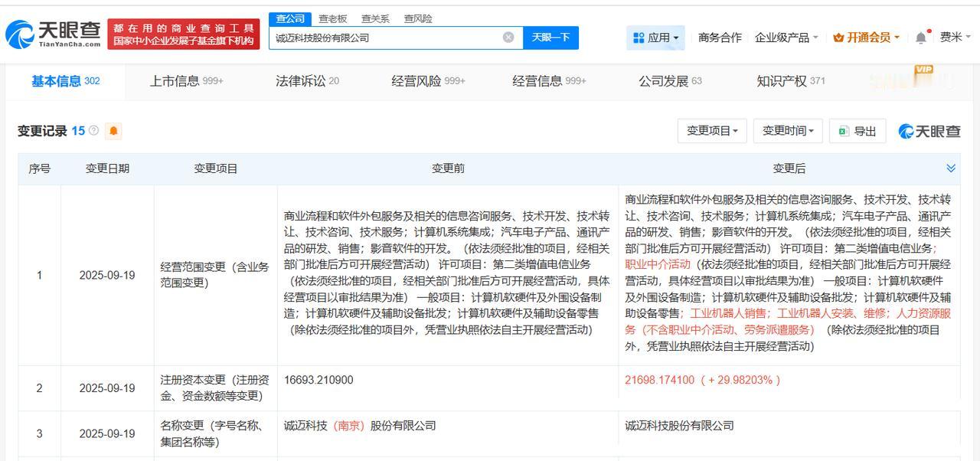Open the 公司发展 tab

tap(670, 81)
